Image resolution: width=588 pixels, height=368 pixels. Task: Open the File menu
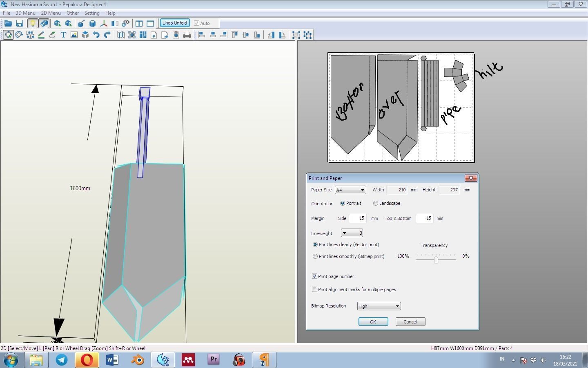[7, 13]
